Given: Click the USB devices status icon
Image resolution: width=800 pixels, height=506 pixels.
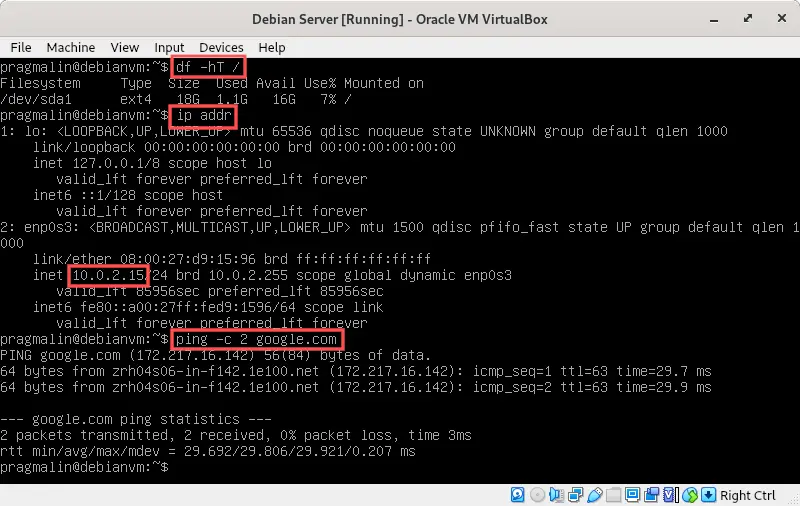Looking at the screenshot, I should tap(594, 495).
